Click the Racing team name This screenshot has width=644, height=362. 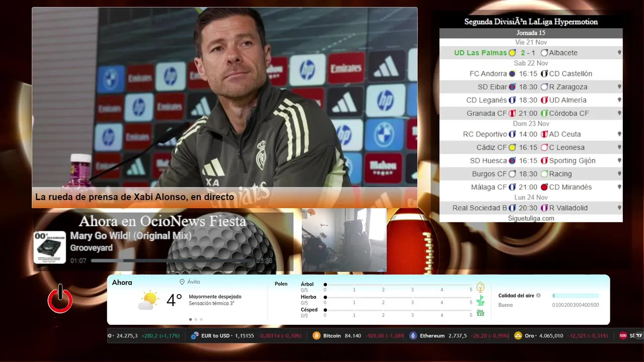[x=560, y=174]
